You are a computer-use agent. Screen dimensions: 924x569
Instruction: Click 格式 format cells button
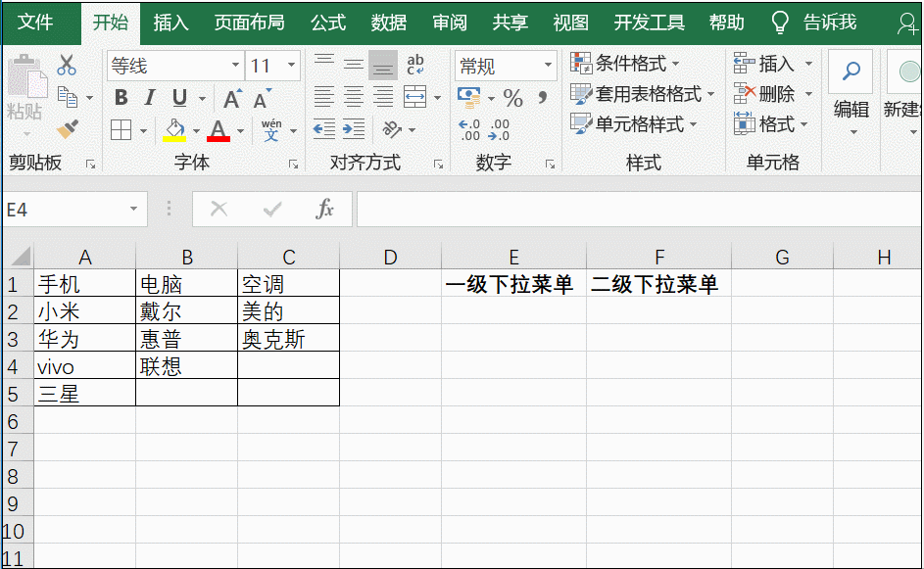pyautogui.click(x=770, y=124)
